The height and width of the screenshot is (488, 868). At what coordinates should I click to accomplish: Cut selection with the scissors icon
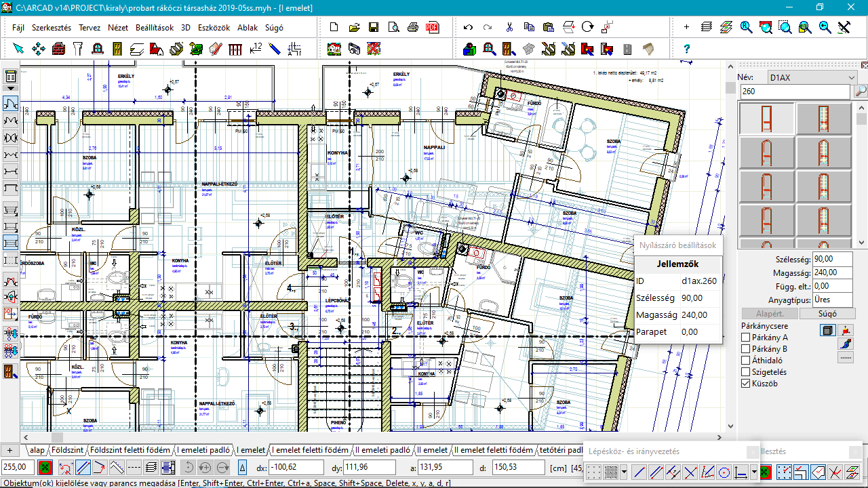coord(509,28)
